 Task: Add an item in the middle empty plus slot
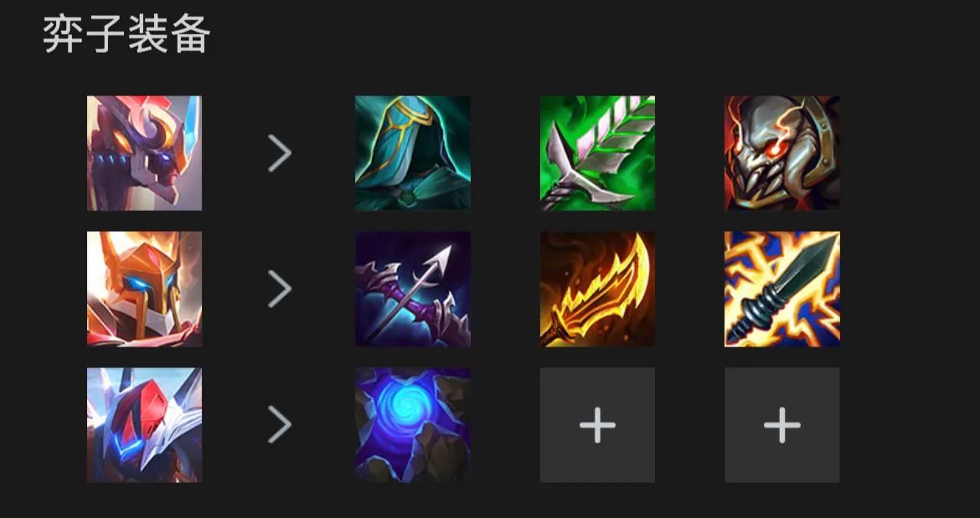(597, 425)
